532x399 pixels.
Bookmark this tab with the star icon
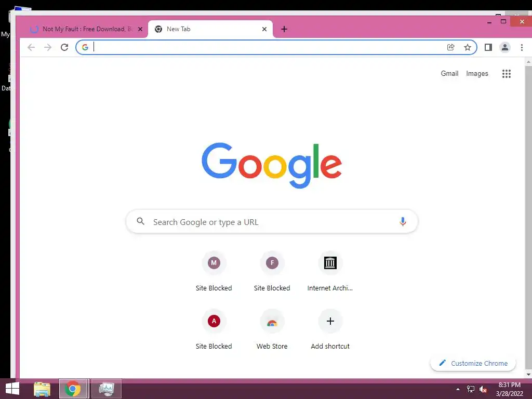coord(468,47)
